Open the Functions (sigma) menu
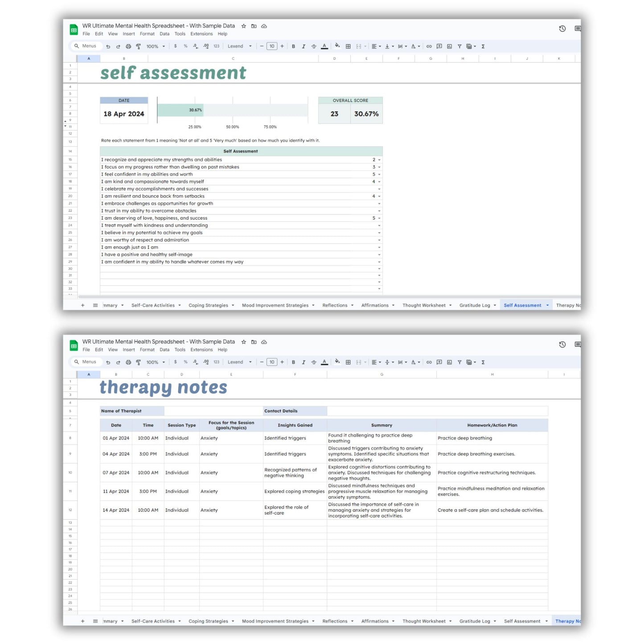Viewport: 644px width, 644px height. click(483, 46)
